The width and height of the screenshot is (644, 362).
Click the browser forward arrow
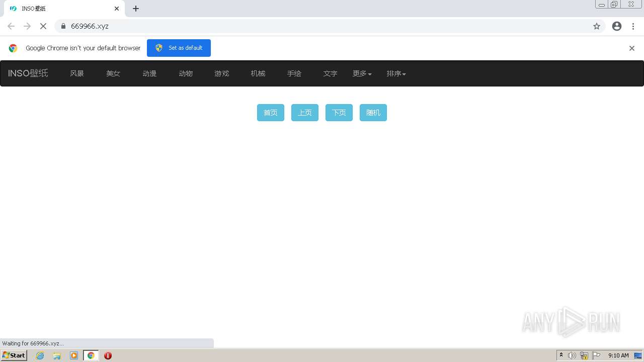click(x=27, y=26)
